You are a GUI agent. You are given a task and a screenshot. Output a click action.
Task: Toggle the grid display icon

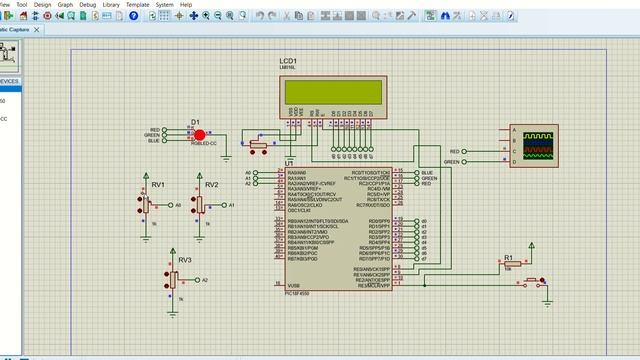(164, 16)
